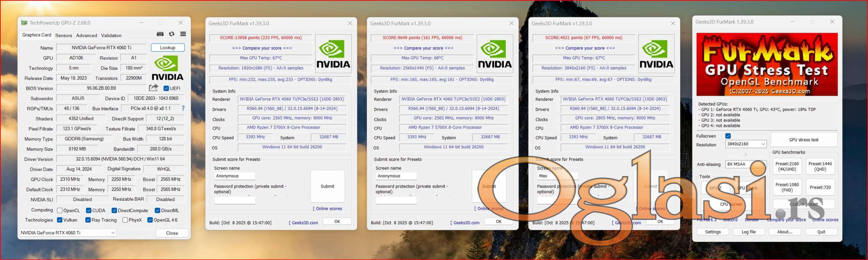Switch to the Sensors tab
This screenshot has width=868, height=260.
[x=63, y=35]
